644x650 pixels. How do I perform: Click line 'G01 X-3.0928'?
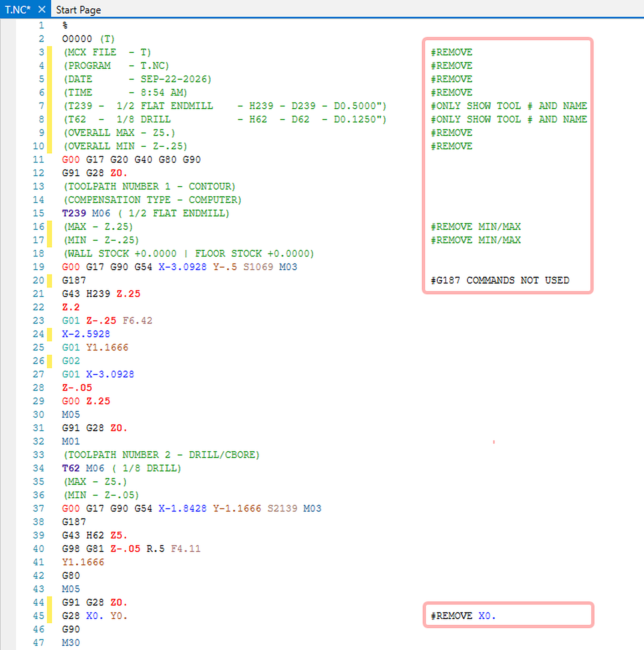point(98,374)
